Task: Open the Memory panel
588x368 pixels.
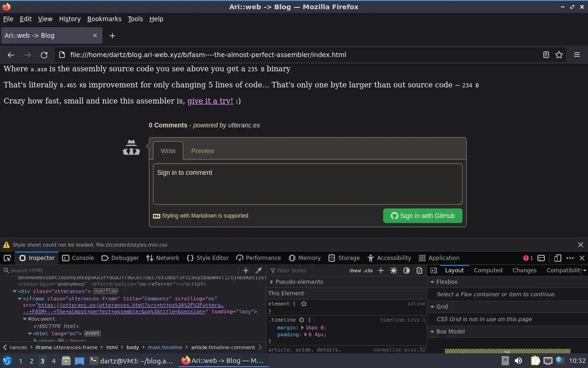Action: (x=305, y=258)
